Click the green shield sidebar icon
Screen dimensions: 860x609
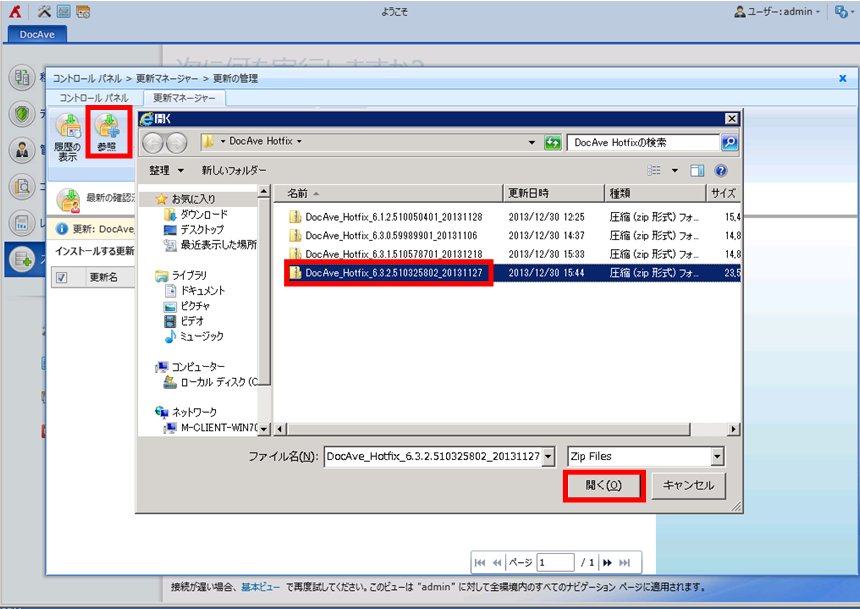click(22, 114)
